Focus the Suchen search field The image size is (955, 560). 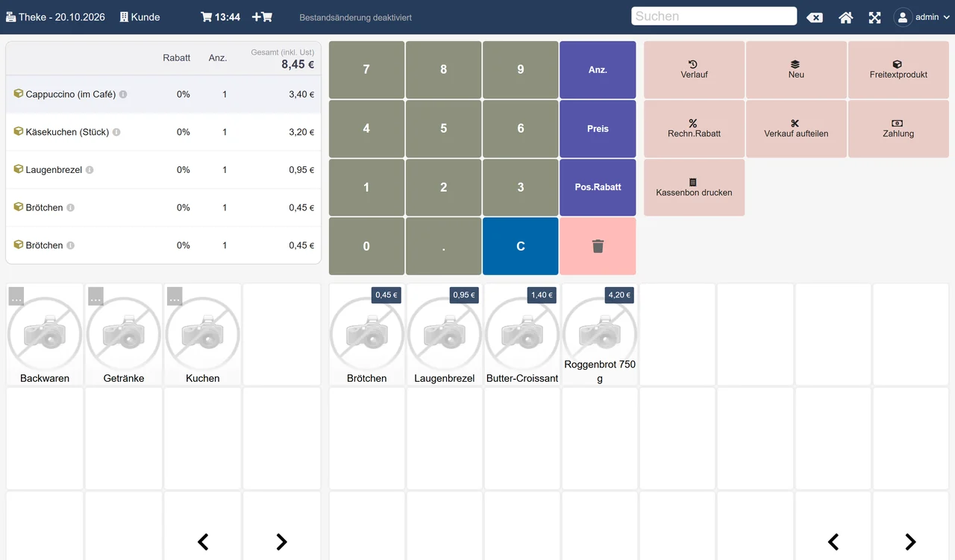pos(714,16)
